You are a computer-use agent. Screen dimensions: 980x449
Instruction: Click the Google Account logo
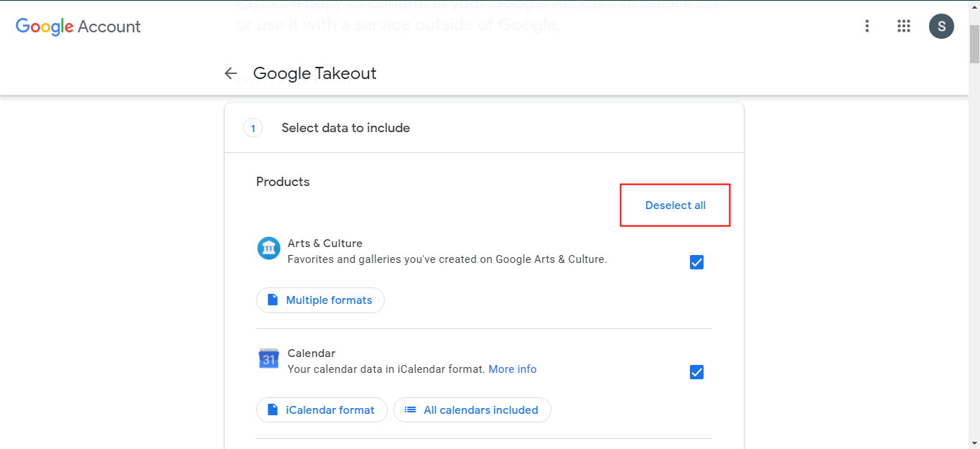[78, 27]
